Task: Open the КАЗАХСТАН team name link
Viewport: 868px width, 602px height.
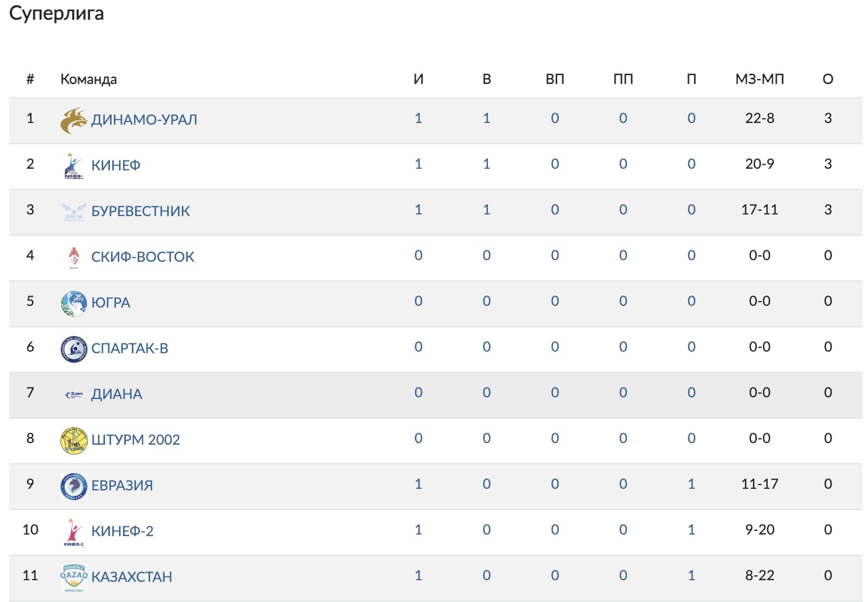Action: [x=132, y=577]
